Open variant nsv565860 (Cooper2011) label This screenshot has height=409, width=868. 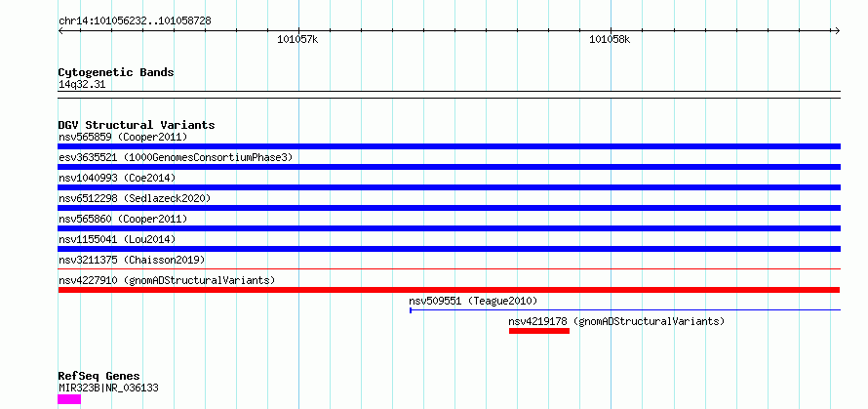(x=123, y=219)
